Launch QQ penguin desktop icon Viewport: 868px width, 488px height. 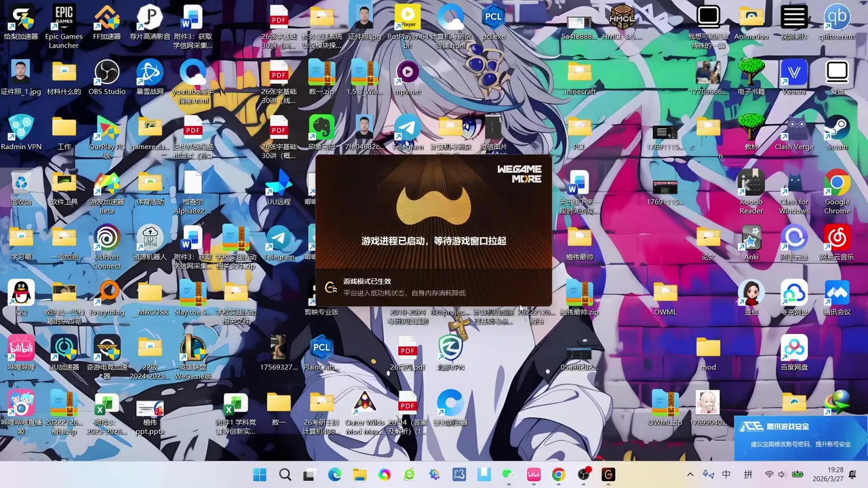pos(21,298)
